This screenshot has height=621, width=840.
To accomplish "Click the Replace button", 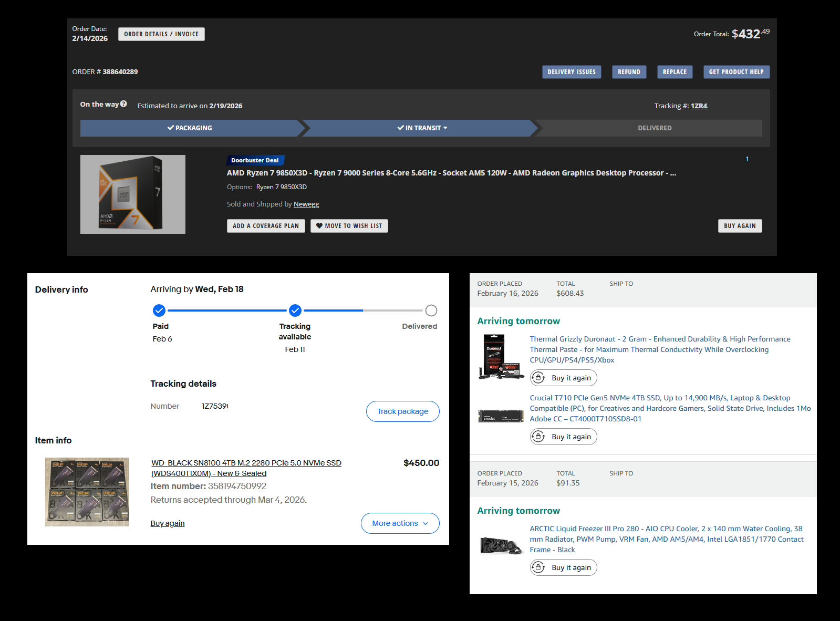I will click(675, 72).
